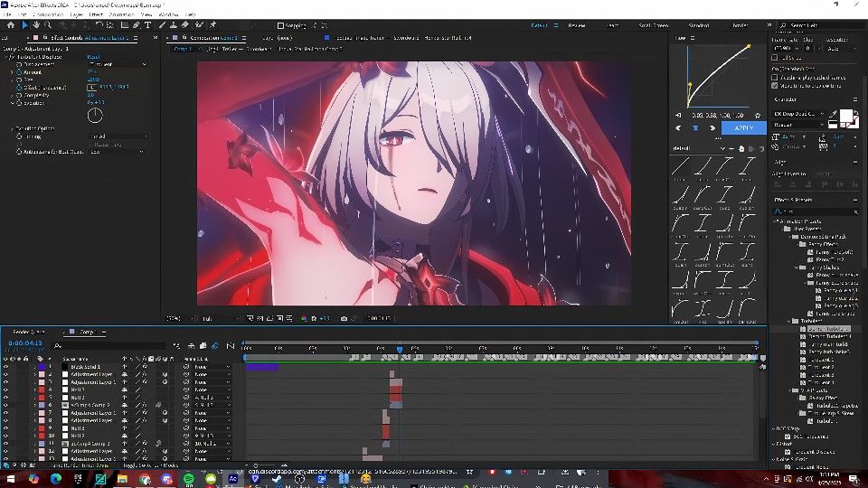The height and width of the screenshot is (488, 868).
Task: Hide the Black Solid 1 layer
Action: pyautogui.click(x=5, y=367)
